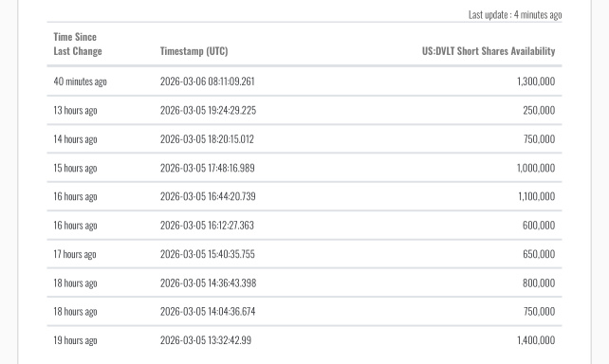The width and height of the screenshot is (609, 364).
Task: Select the 1,100,000 availability value
Action: (x=536, y=196)
